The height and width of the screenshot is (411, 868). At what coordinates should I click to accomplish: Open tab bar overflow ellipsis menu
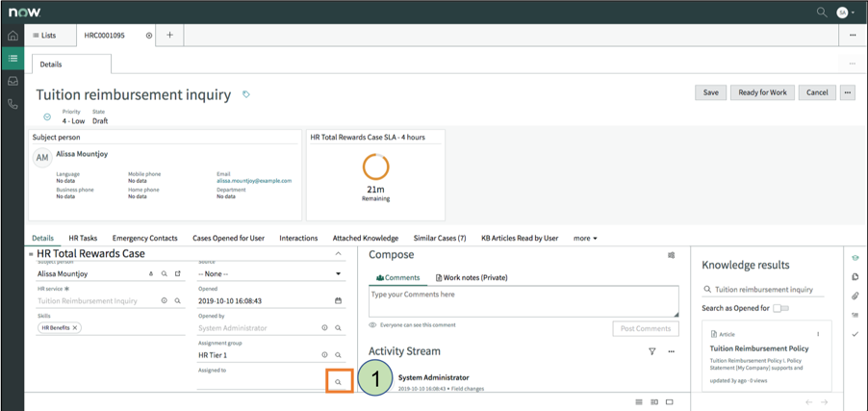853,36
